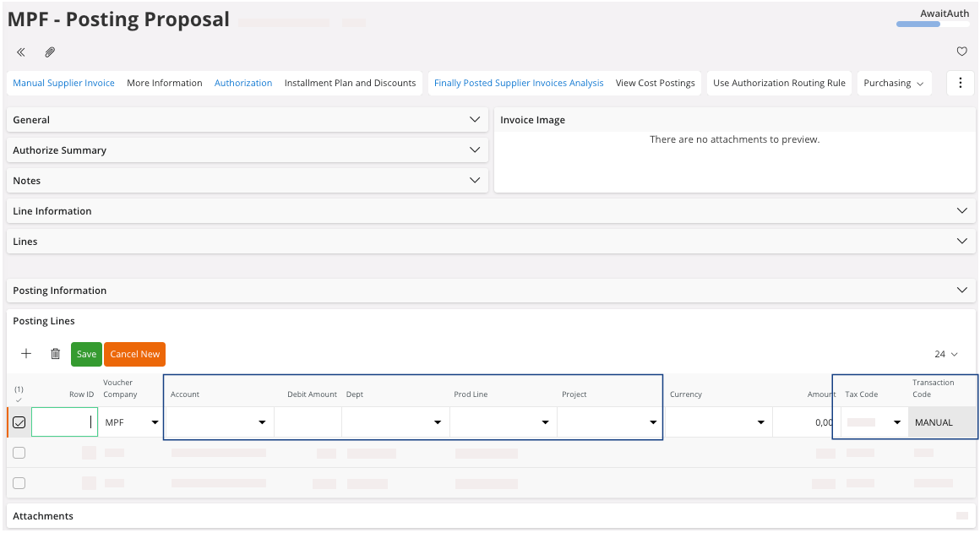This screenshot has width=980, height=533.
Task: Open the Purchasing dropdown menu
Action: 894,83
